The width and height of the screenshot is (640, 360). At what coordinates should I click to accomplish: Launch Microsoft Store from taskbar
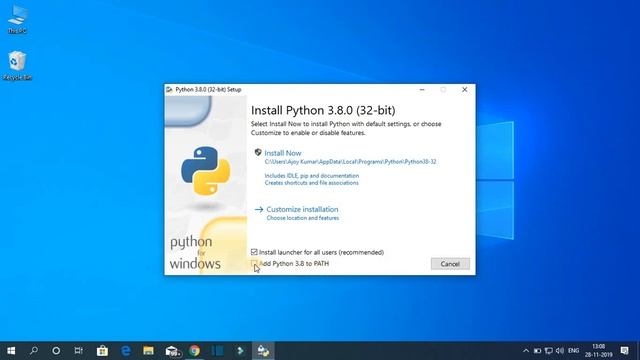(102, 351)
